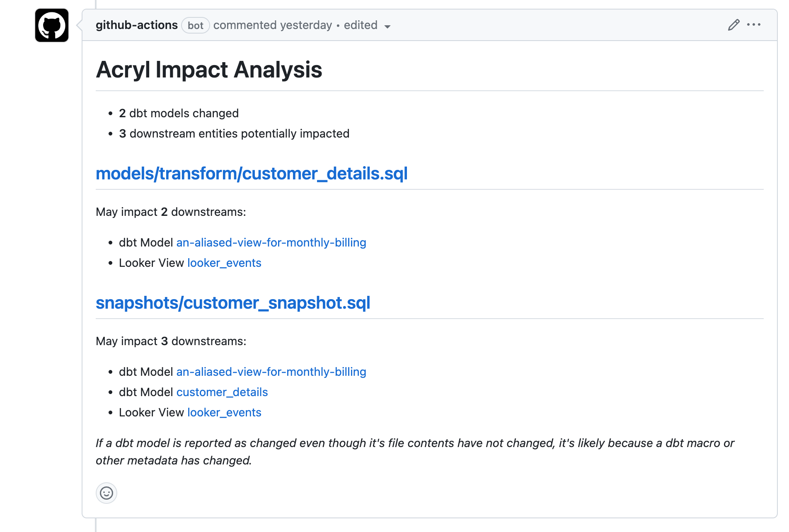This screenshot has height=532, width=789.
Task: Open the github-actions author link
Action: click(x=137, y=25)
